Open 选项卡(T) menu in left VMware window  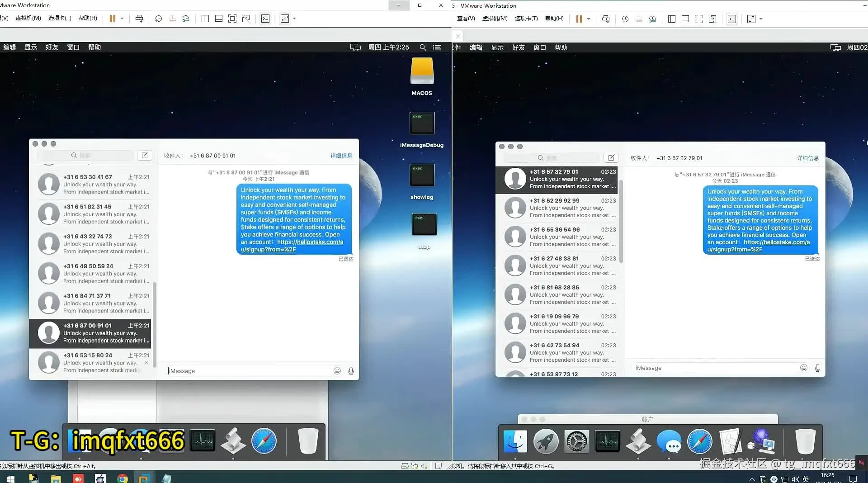tap(60, 18)
